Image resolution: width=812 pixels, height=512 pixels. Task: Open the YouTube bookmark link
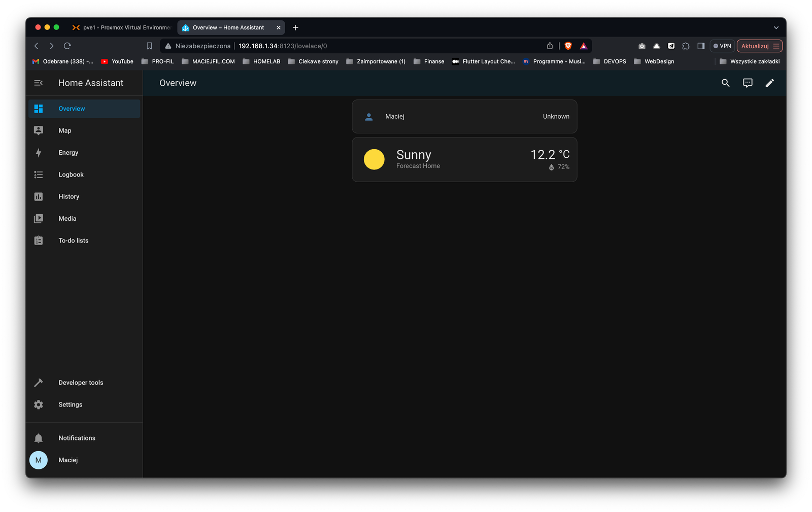117,61
